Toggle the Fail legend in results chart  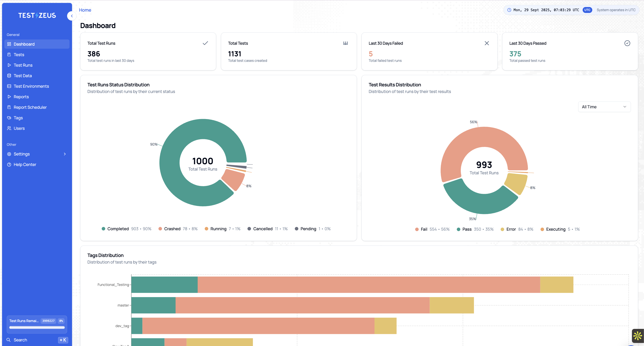423,229
